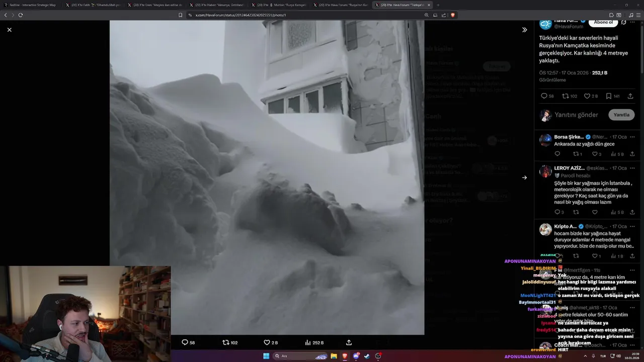
Task: Repost the Borsa Şirke... comment
Action: tap(576, 154)
